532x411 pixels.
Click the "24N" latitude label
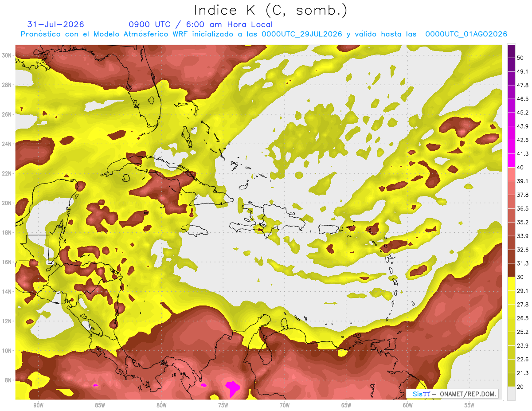click(7, 144)
